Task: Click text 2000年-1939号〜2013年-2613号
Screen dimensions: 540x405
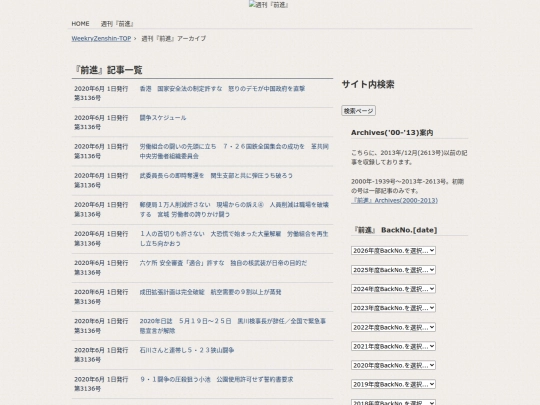Action: pos(399,181)
